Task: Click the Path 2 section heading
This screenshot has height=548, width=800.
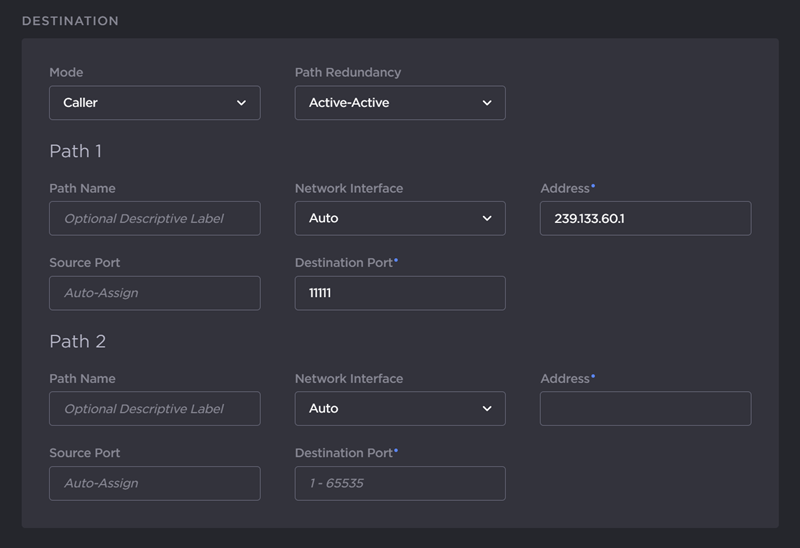Action: (77, 341)
